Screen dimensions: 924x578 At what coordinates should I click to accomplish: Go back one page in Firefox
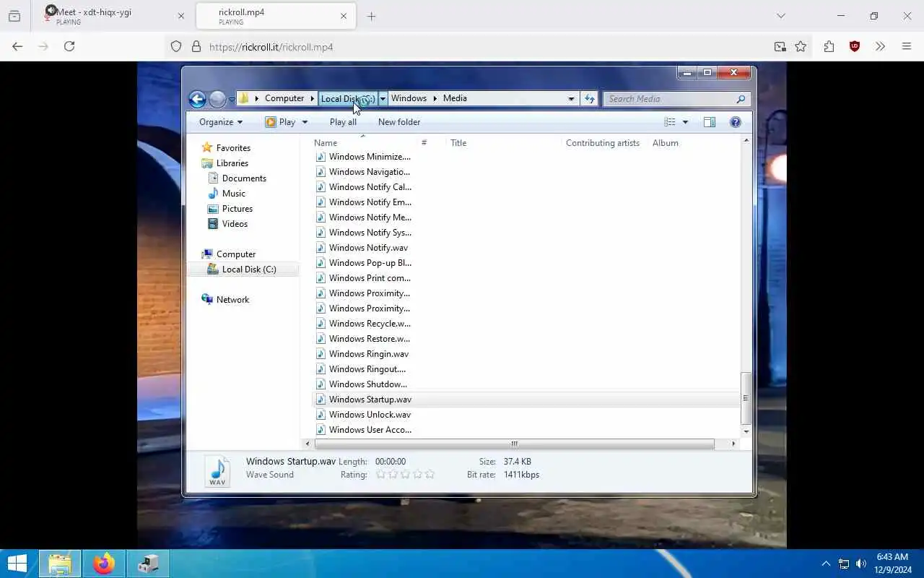tap(17, 46)
